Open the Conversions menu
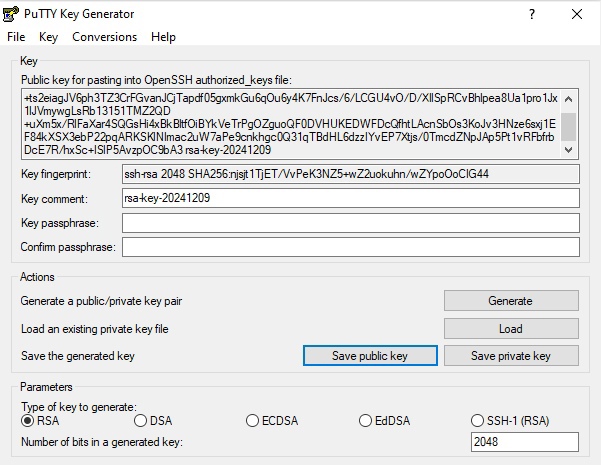 [104, 37]
